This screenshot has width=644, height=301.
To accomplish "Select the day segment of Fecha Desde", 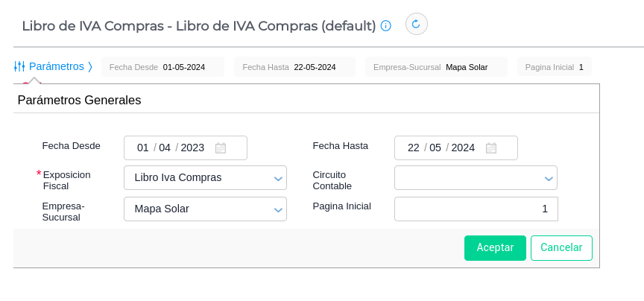I will 143,148.
